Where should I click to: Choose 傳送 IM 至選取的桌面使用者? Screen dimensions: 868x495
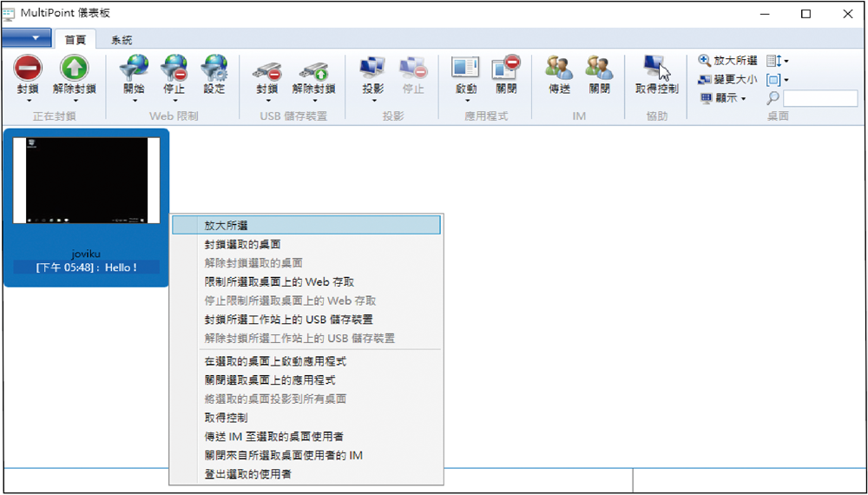click(306, 436)
